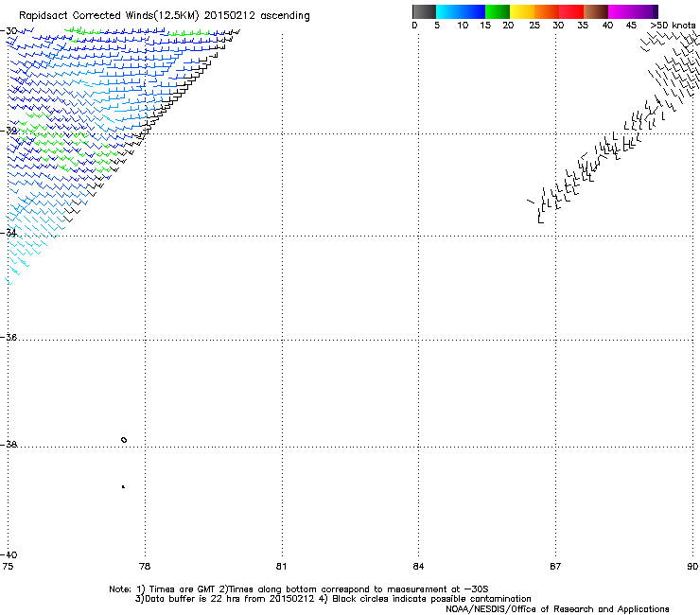The width and height of the screenshot is (700, 615).
Task: Click longitude label 78 on the bottom axis
Action: tap(145, 567)
